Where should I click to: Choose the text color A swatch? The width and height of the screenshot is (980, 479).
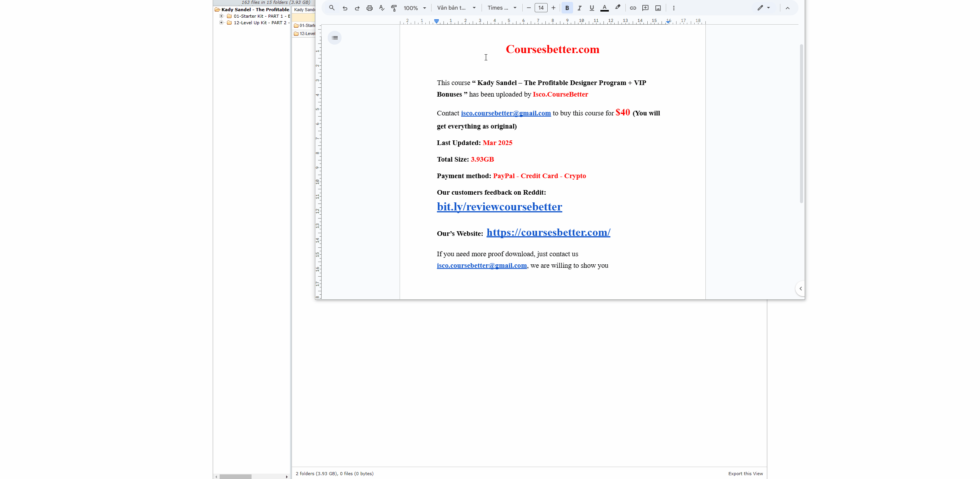[x=604, y=8]
